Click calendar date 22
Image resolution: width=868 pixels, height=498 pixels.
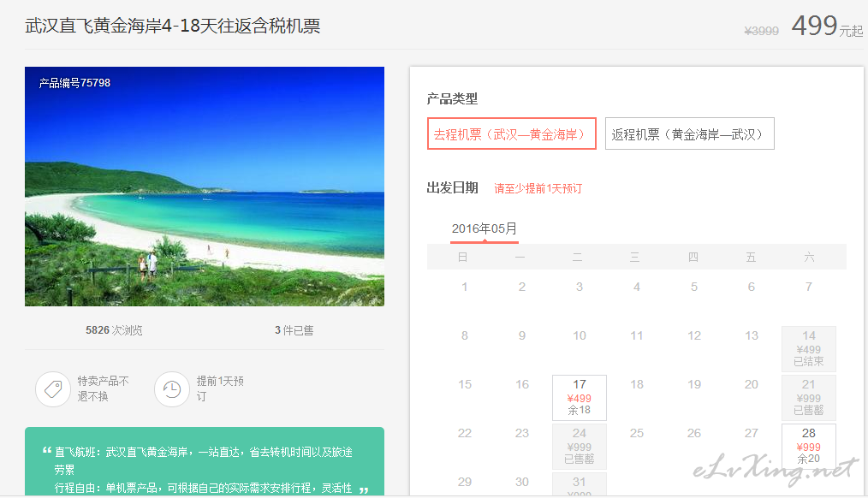[x=465, y=433]
